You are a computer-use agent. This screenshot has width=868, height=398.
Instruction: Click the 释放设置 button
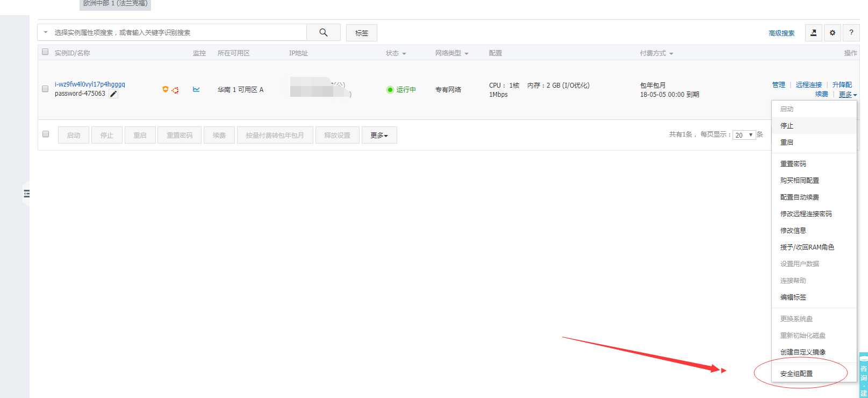(x=337, y=135)
